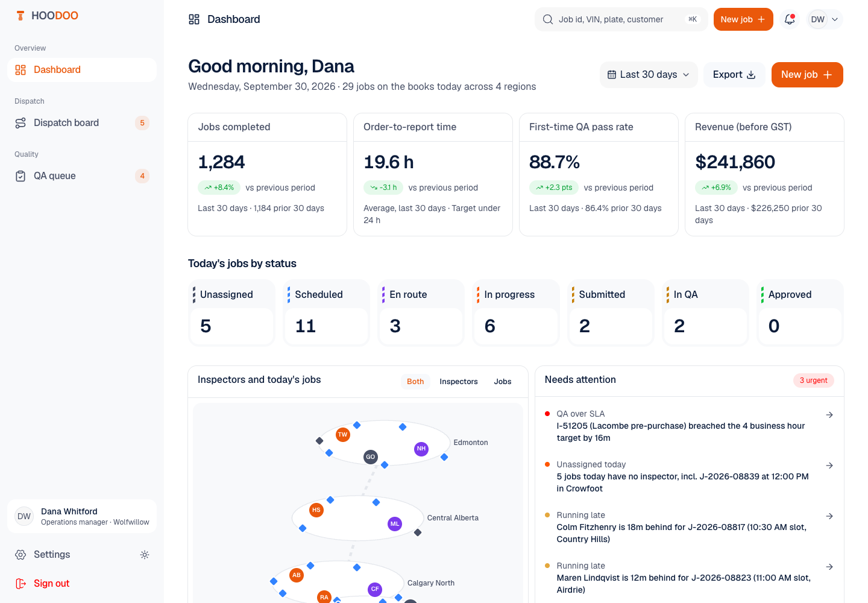Open the Unassigned status card
Screen dimensions: 868x603
point(231,313)
